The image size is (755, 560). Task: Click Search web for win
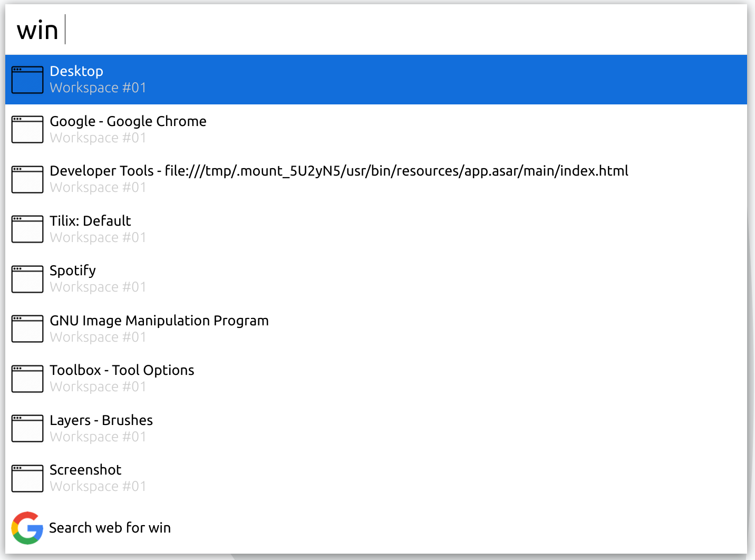pos(376,528)
